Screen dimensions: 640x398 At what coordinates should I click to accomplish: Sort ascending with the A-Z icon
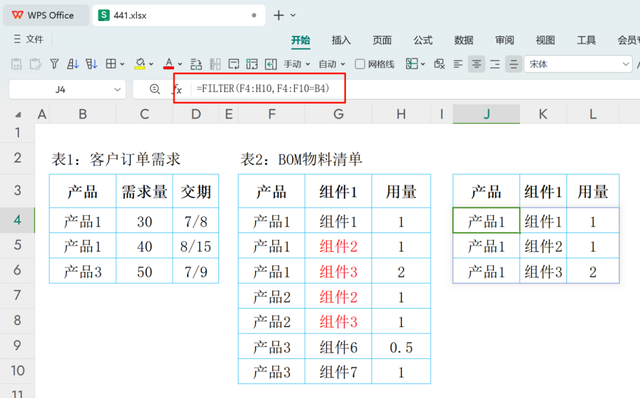pyautogui.click(x=73, y=64)
